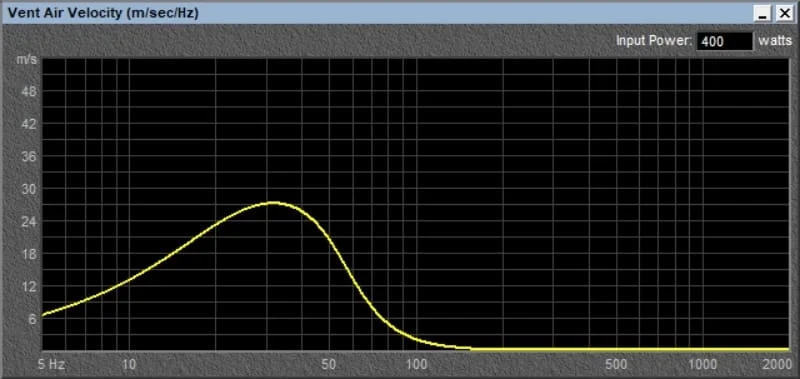Click the 6 label on the vertical axis
800x379 pixels.
31,319
